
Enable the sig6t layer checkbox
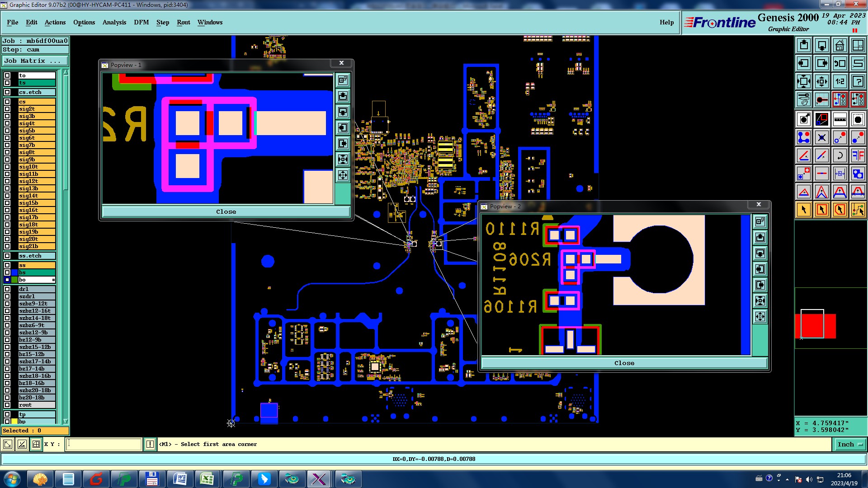tap(7, 138)
